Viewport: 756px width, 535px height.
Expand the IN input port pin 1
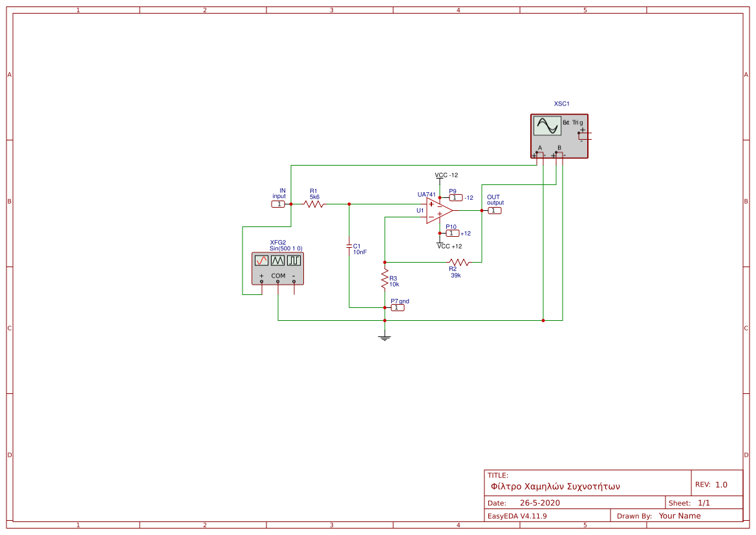(279, 203)
